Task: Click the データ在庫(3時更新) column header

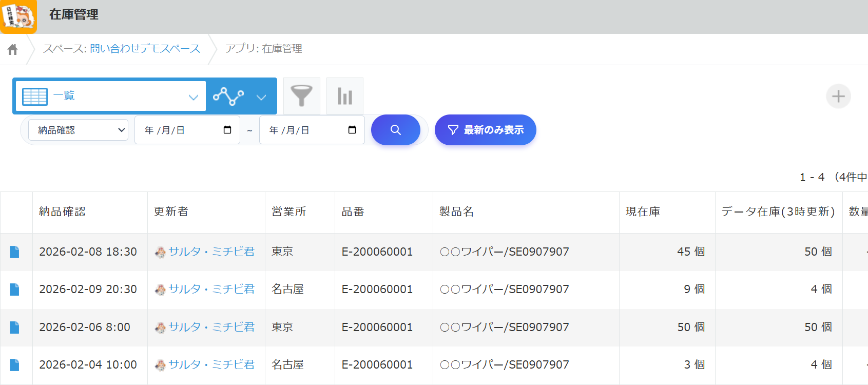Action: (778, 211)
